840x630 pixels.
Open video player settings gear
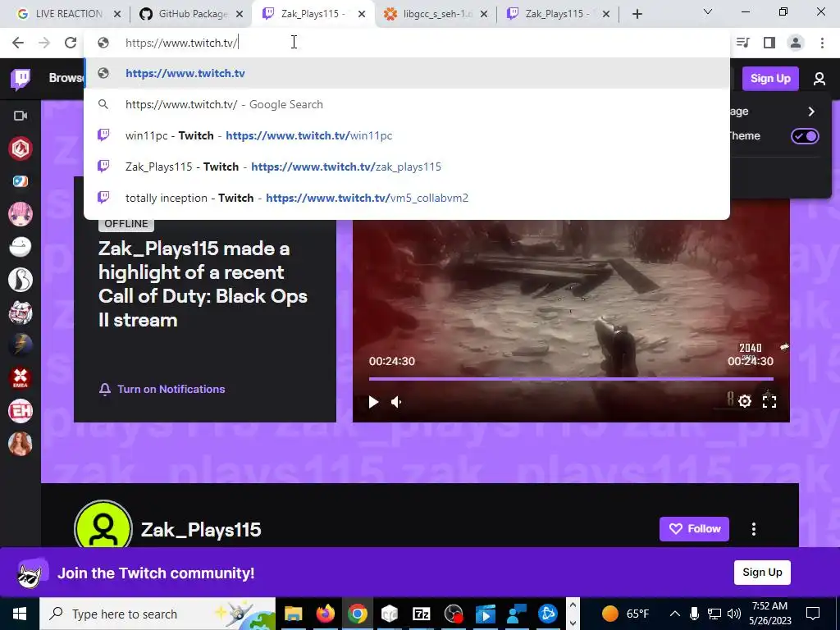(x=745, y=401)
